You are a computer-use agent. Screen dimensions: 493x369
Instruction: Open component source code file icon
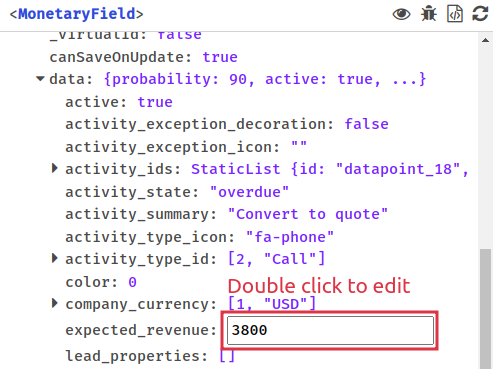(455, 14)
